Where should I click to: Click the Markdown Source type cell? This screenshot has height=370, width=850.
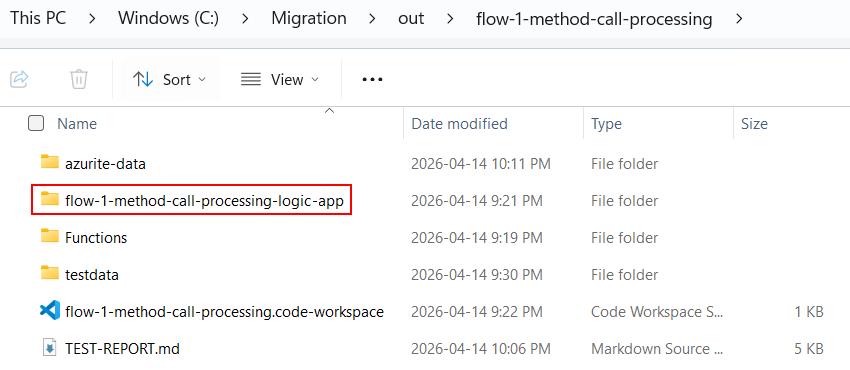pos(657,349)
